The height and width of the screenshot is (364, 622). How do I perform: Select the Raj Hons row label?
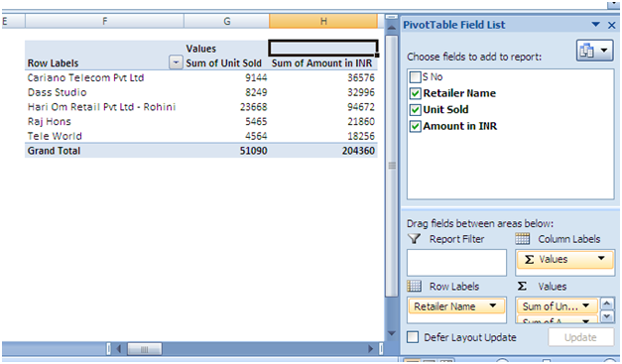coord(50,122)
